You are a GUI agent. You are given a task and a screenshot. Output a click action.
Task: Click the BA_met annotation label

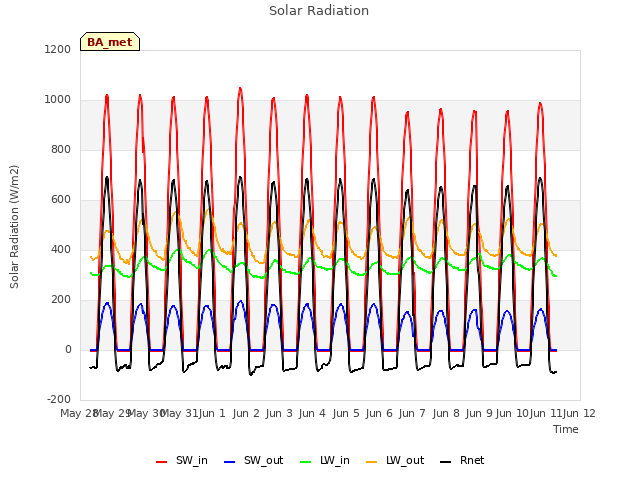tap(110, 42)
